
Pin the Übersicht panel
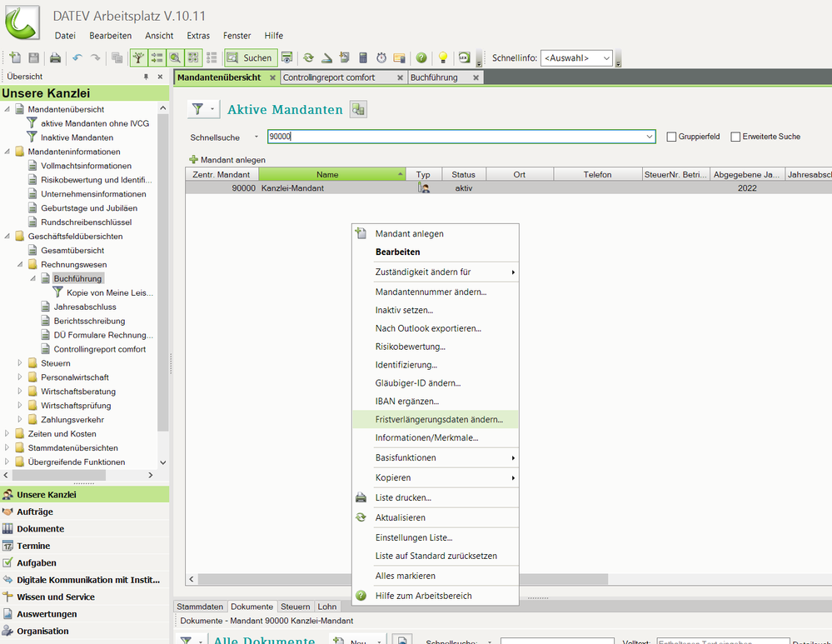[146, 77]
